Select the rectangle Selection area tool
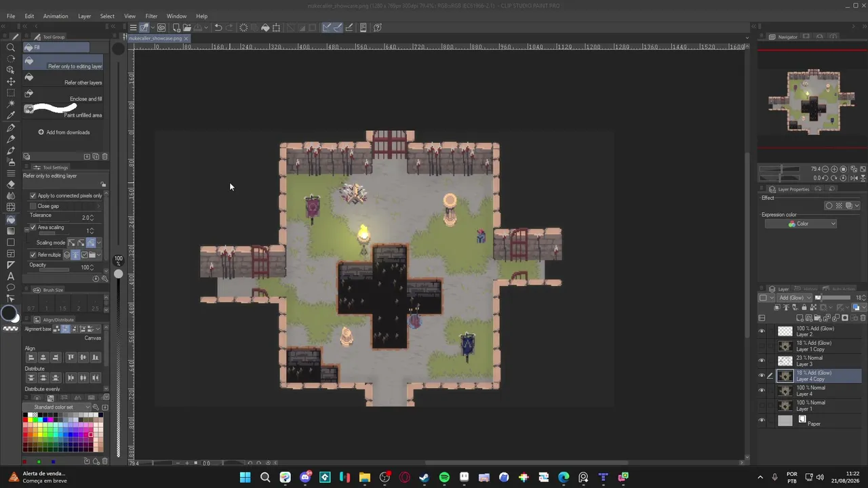This screenshot has height=488, width=868. click(x=11, y=93)
